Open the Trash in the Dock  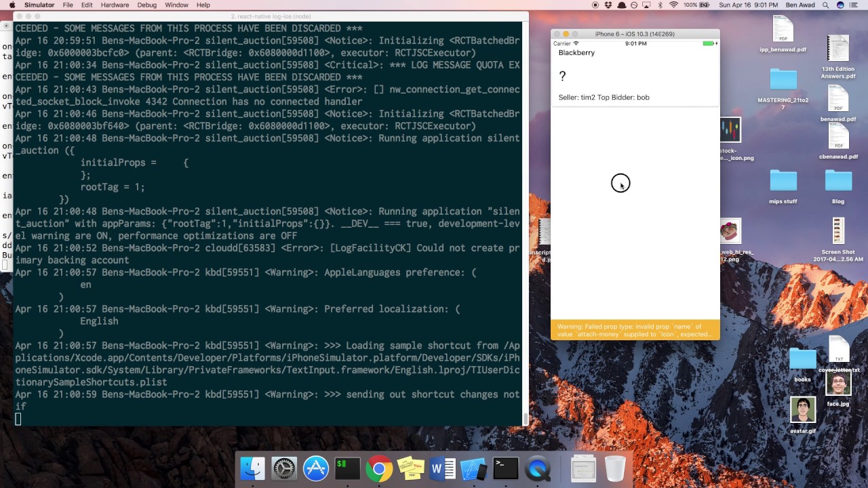(615, 468)
